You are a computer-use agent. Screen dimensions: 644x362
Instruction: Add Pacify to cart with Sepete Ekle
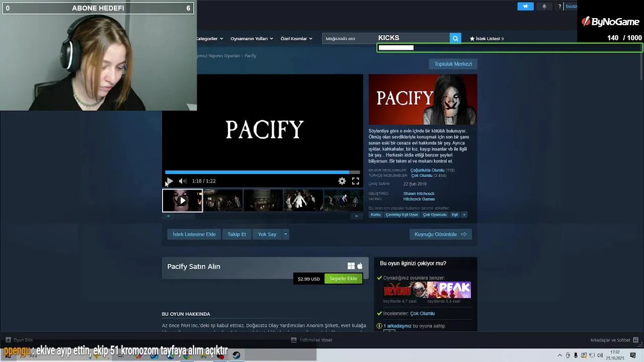pyautogui.click(x=343, y=279)
